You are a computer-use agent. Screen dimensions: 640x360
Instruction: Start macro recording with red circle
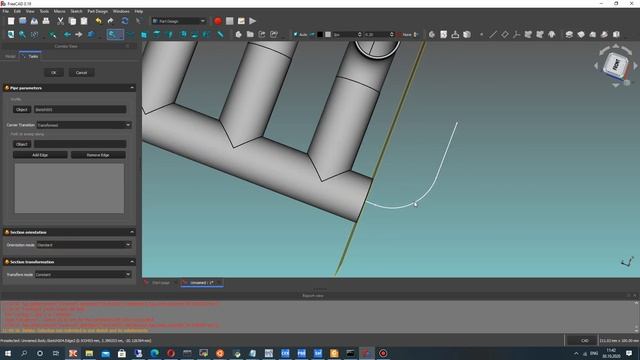tap(218, 21)
